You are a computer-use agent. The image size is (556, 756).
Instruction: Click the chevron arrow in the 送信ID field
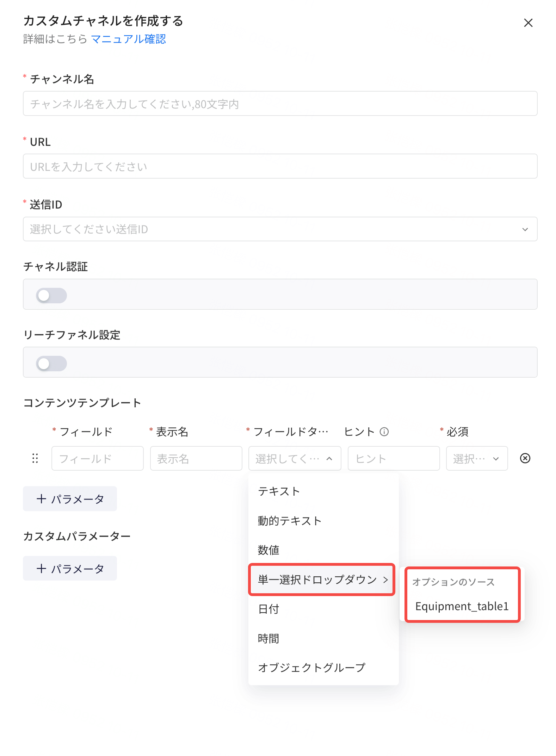click(x=525, y=229)
